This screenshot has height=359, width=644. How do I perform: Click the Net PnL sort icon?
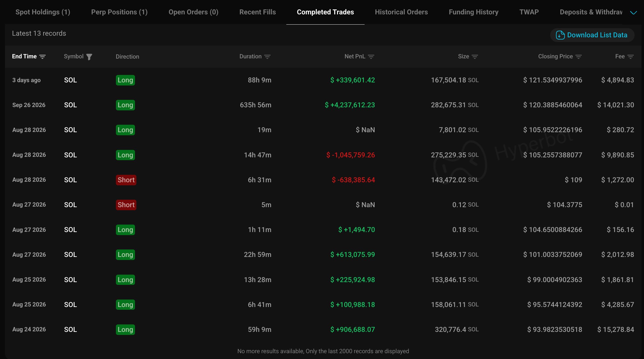coord(371,57)
